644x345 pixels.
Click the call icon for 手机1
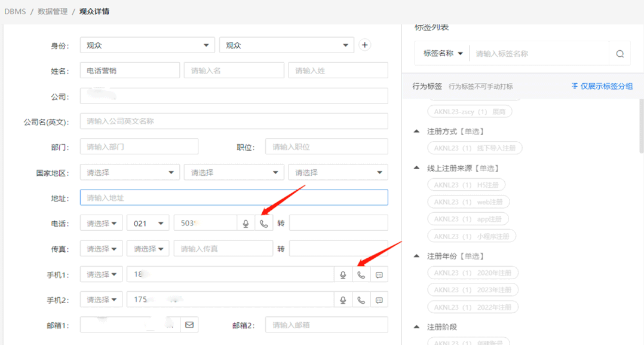[361, 275]
